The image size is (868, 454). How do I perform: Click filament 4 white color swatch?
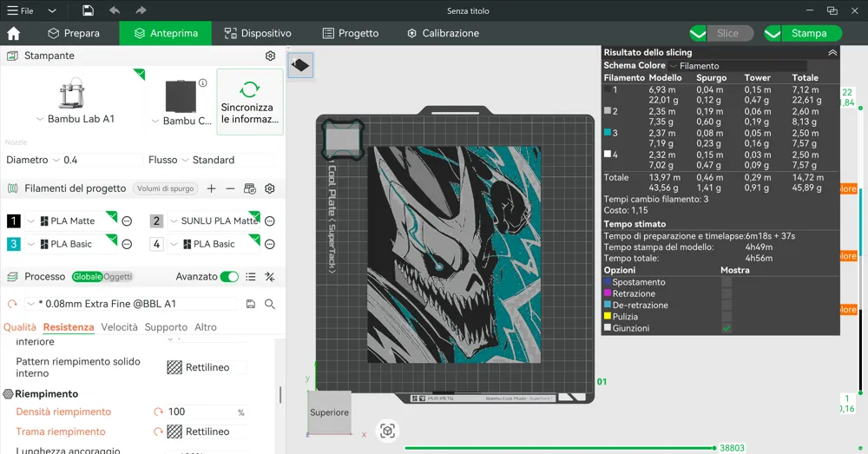tap(156, 244)
